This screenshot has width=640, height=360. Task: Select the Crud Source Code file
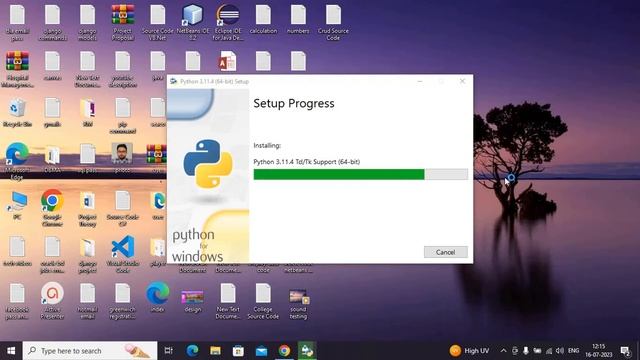click(x=333, y=22)
